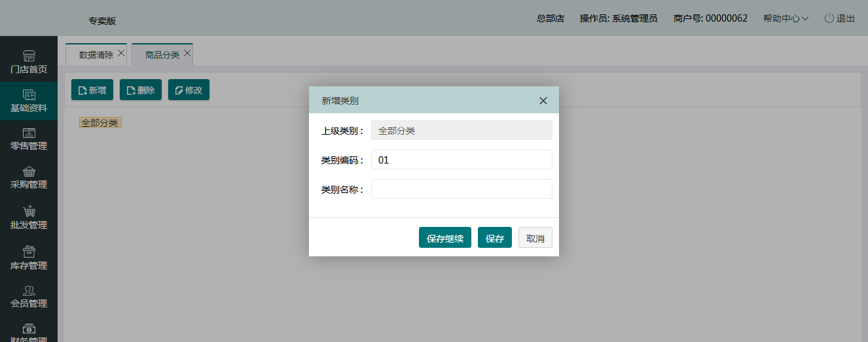Open the 门店首页 store home icon
The width and height of the screenshot is (868, 342).
[29, 56]
